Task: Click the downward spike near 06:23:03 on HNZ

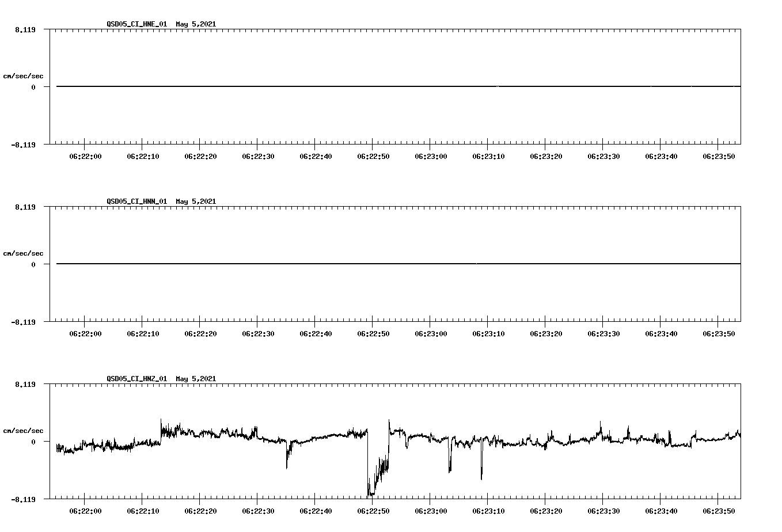Action: (449, 466)
